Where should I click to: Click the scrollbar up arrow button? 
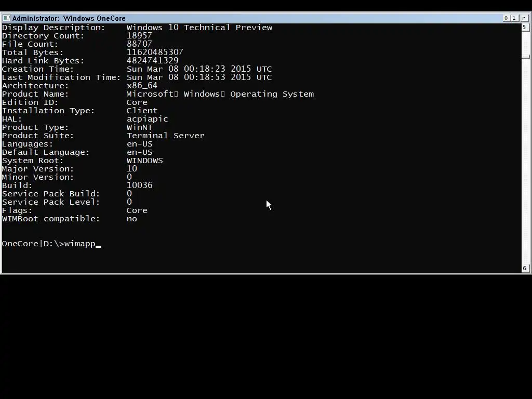pos(525,27)
